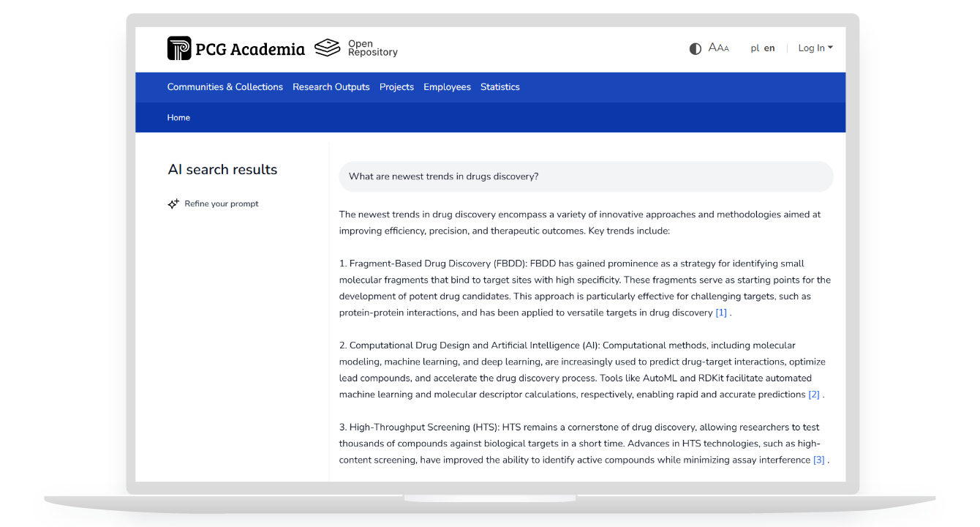Click the sparkle icon beside Refine your prompt
Image resolution: width=980 pixels, height=527 pixels.
(173, 204)
